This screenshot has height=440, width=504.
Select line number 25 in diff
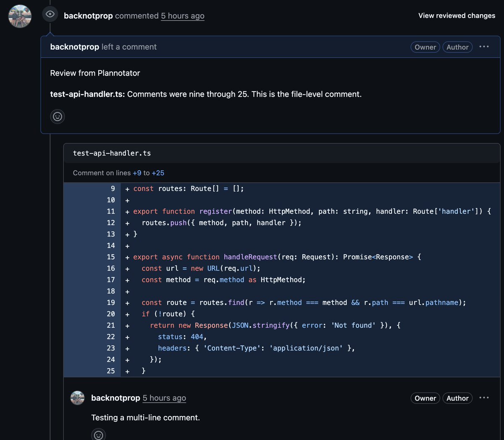tap(111, 371)
